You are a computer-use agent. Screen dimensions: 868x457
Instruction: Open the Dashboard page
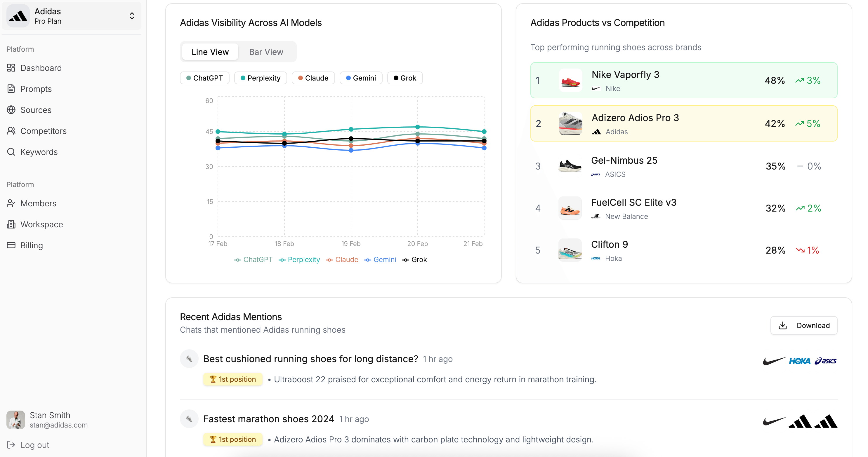click(x=41, y=68)
